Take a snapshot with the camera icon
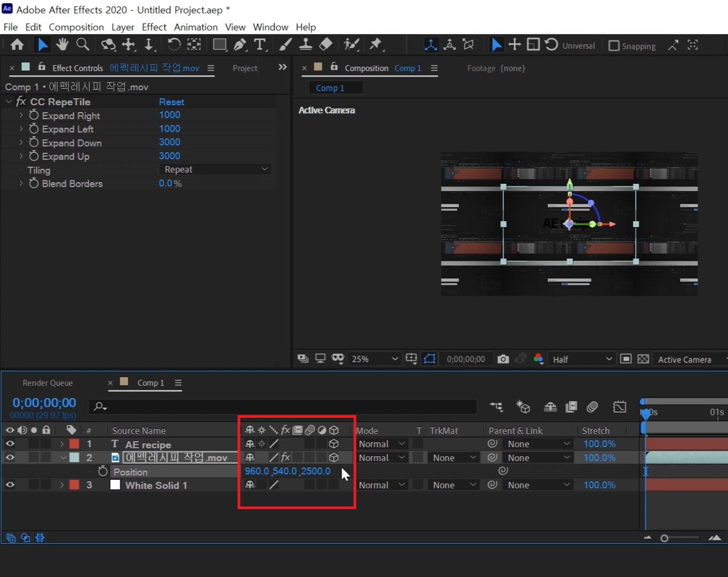Image resolution: width=728 pixels, height=577 pixels. pyautogui.click(x=503, y=359)
